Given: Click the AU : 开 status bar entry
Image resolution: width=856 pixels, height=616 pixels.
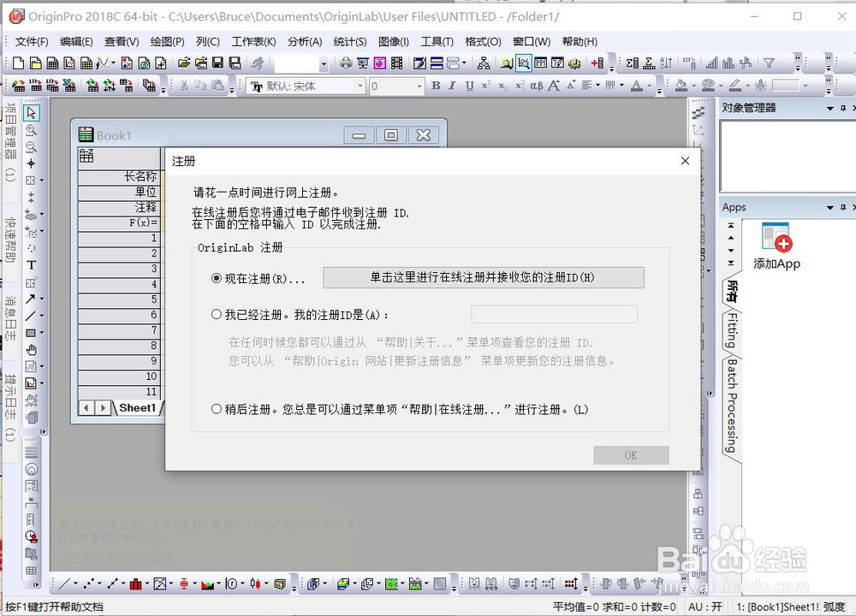Looking at the screenshot, I should click(704, 607).
